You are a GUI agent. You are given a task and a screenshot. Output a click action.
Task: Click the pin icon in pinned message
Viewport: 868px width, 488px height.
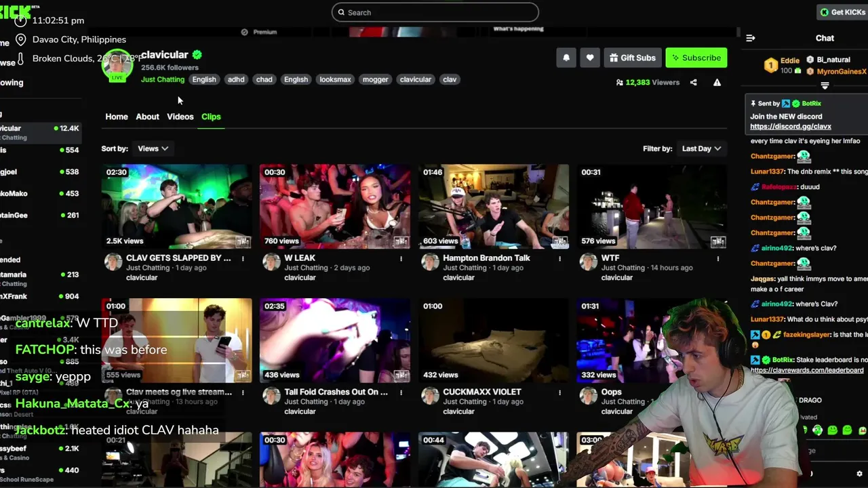[753, 104]
